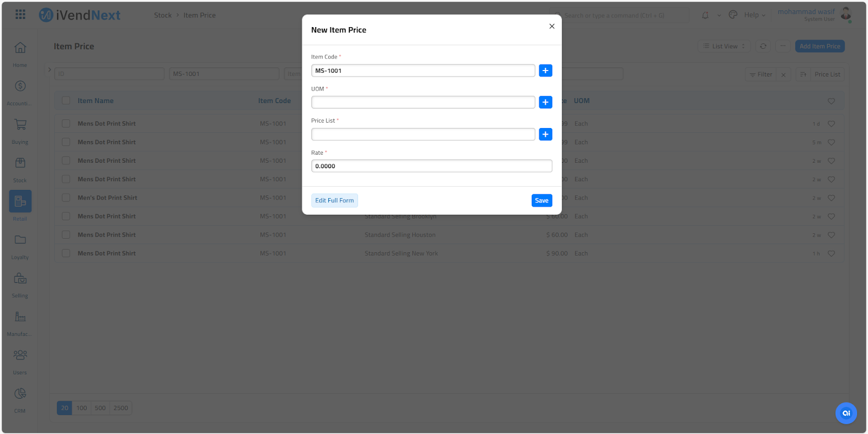Screen dimensions: 868x434
Task: Close the New Item Price dialog
Action: 552,26
